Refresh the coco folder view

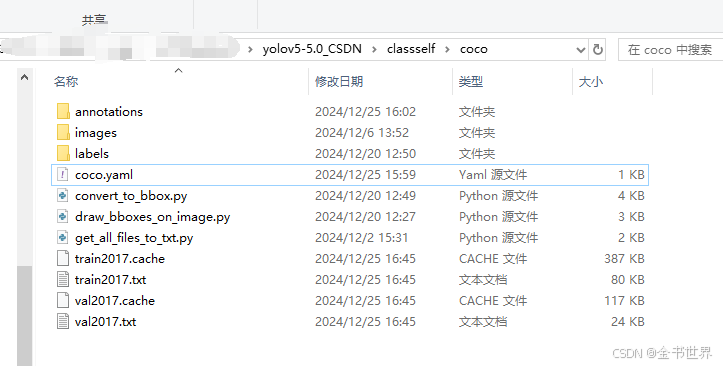[x=598, y=49]
